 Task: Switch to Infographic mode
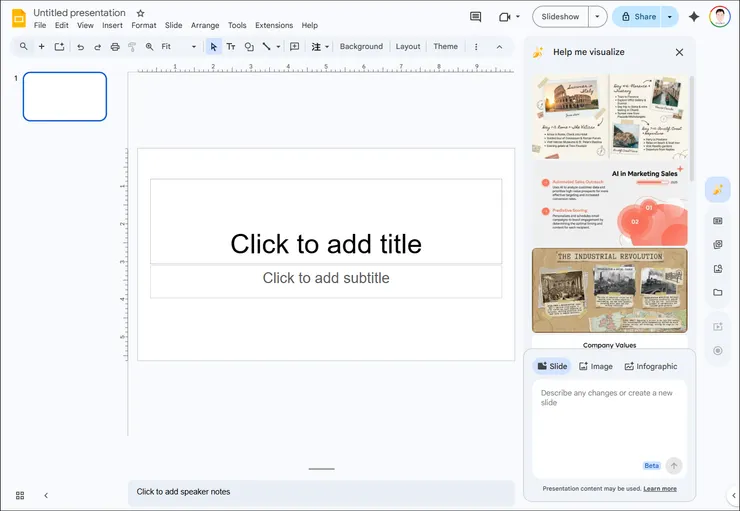pyautogui.click(x=650, y=366)
